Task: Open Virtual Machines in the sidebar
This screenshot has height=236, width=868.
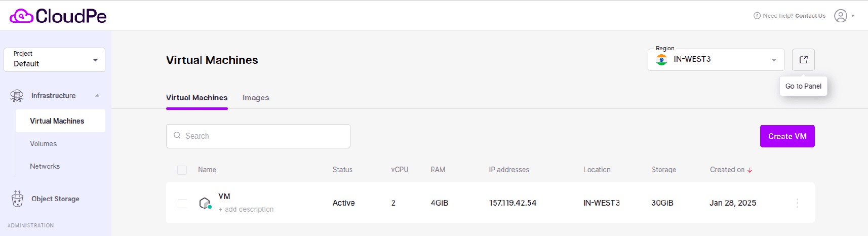Action: [61, 121]
